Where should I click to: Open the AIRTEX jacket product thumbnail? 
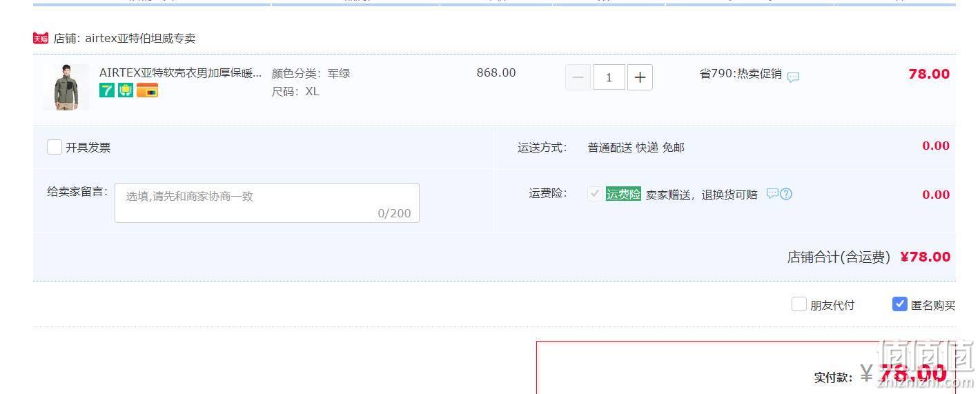click(x=66, y=87)
